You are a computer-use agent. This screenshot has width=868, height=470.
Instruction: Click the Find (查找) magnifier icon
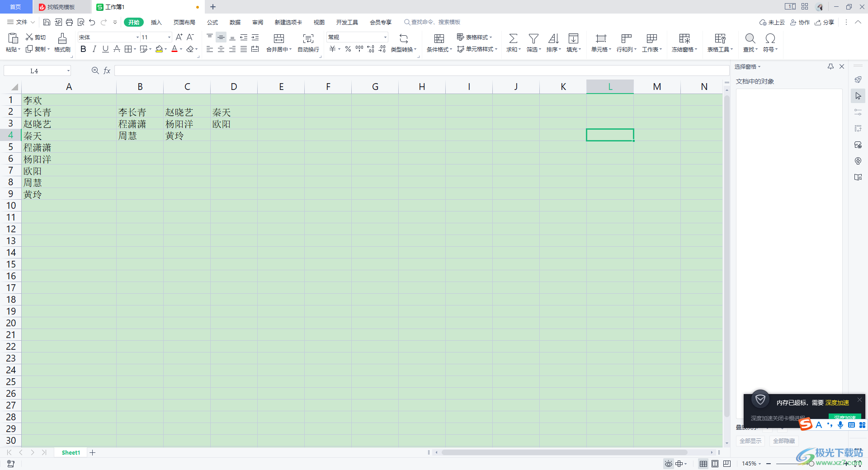click(750, 38)
